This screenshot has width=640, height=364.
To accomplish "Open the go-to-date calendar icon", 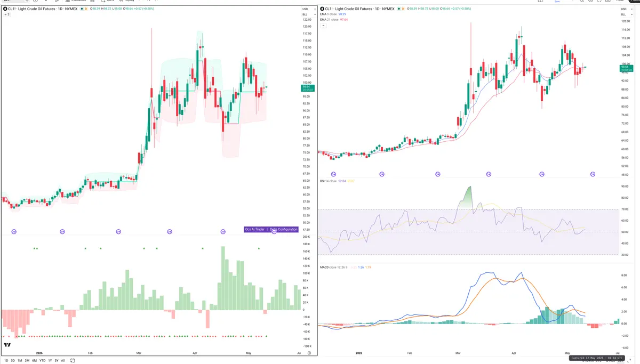I will 73,361.
